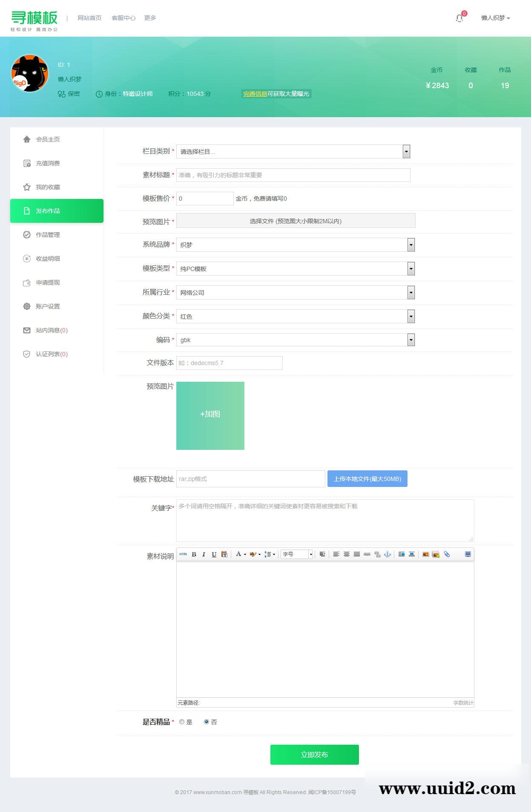Focus the 关键字 textarea

click(x=325, y=521)
